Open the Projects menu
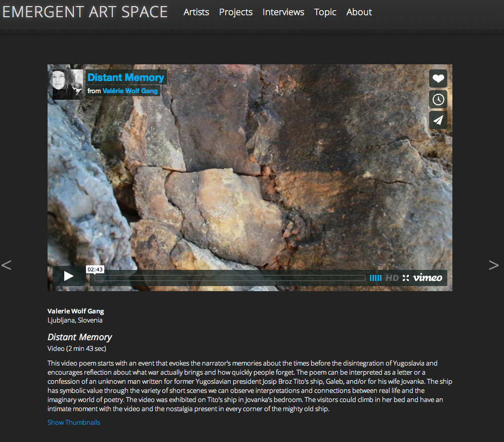The height and width of the screenshot is (442, 504). click(x=236, y=12)
